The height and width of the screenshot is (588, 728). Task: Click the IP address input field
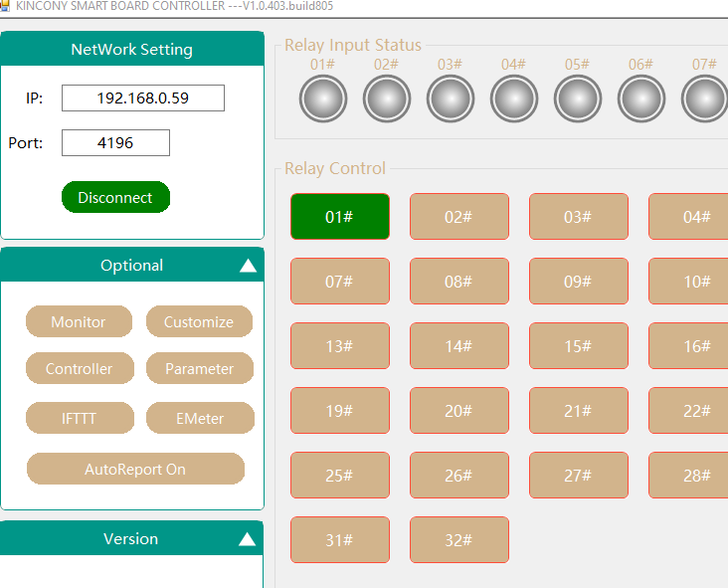[142, 98]
